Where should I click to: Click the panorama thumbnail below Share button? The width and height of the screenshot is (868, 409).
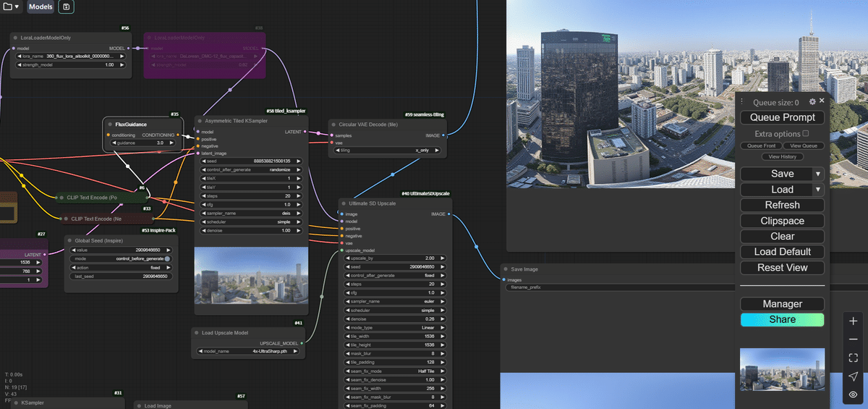point(782,368)
